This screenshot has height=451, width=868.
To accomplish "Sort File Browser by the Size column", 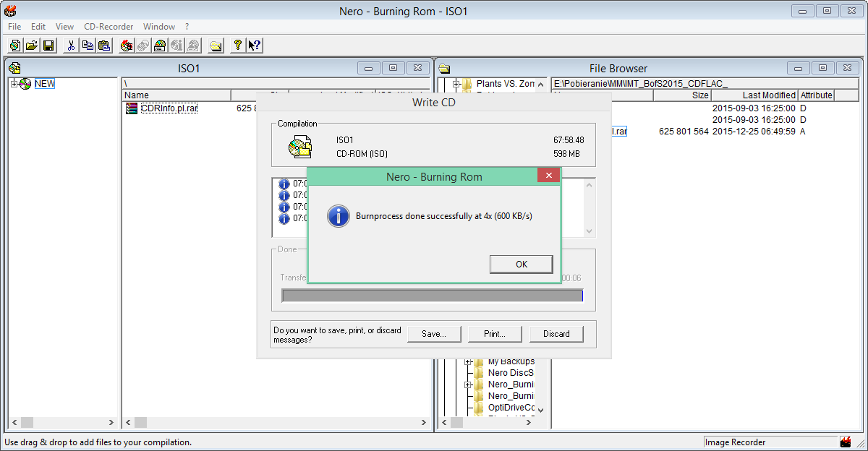I will 682,95.
